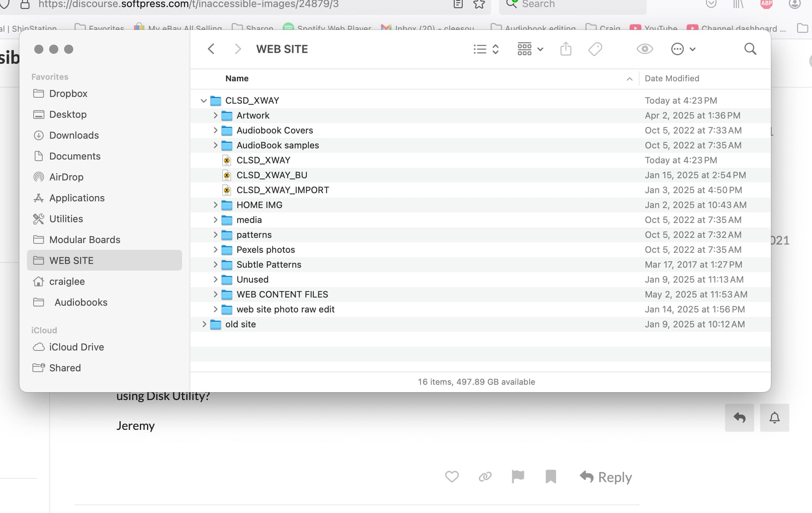Expand the old site folder
The width and height of the screenshot is (812, 513).
tap(204, 324)
